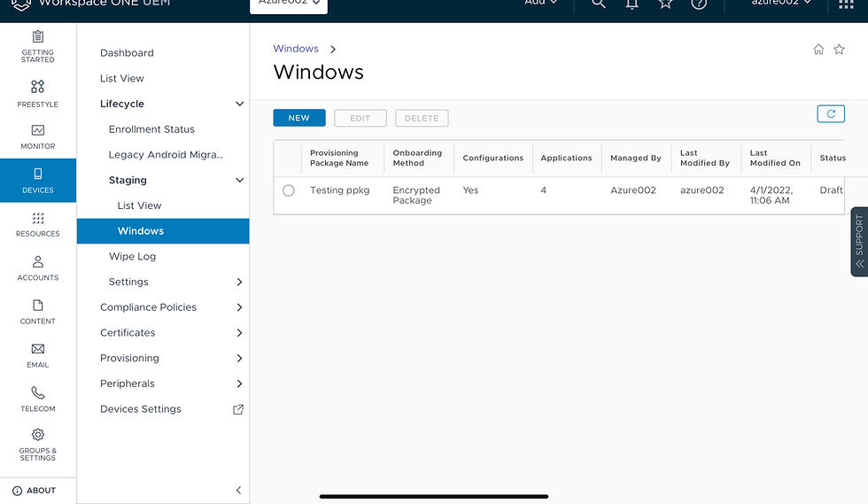
Task: Open the Getting Started section
Action: [x=37, y=47]
